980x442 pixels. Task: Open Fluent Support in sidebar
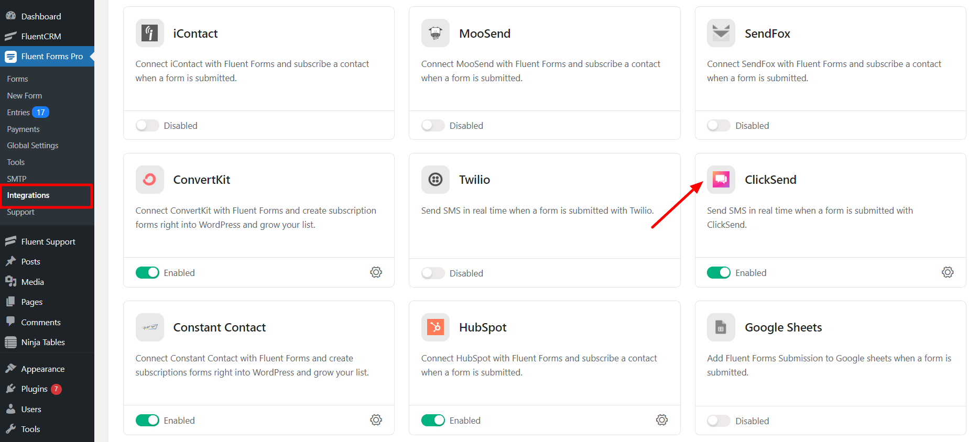48,242
